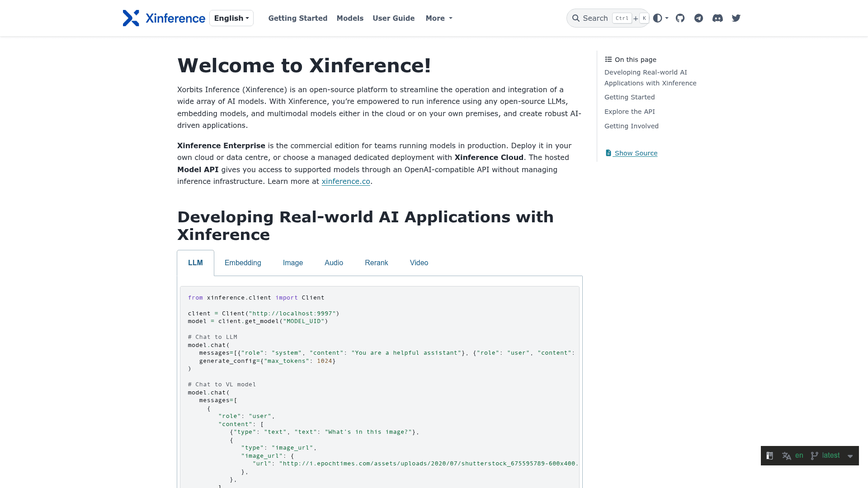Jump to Getting Started in sidebar
The width and height of the screenshot is (868, 488).
(629, 97)
